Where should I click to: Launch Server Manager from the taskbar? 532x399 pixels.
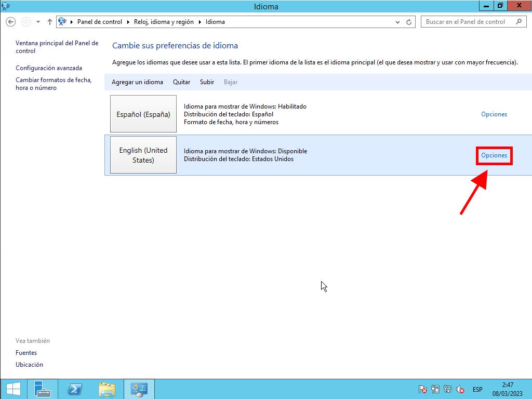pos(42,389)
